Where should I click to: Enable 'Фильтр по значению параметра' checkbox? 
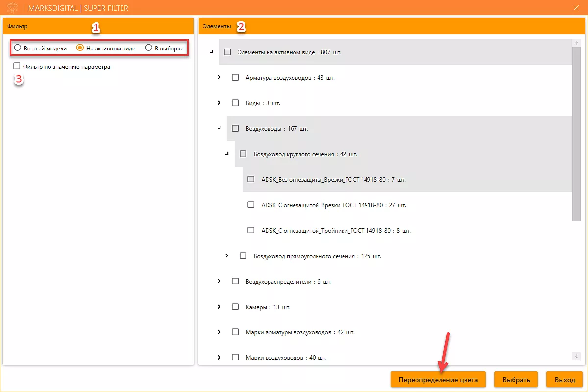pos(17,66)
